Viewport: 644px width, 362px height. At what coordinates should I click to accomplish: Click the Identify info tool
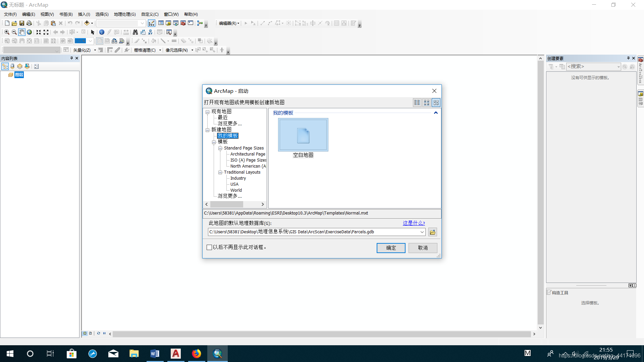click(x=102, y=32)
